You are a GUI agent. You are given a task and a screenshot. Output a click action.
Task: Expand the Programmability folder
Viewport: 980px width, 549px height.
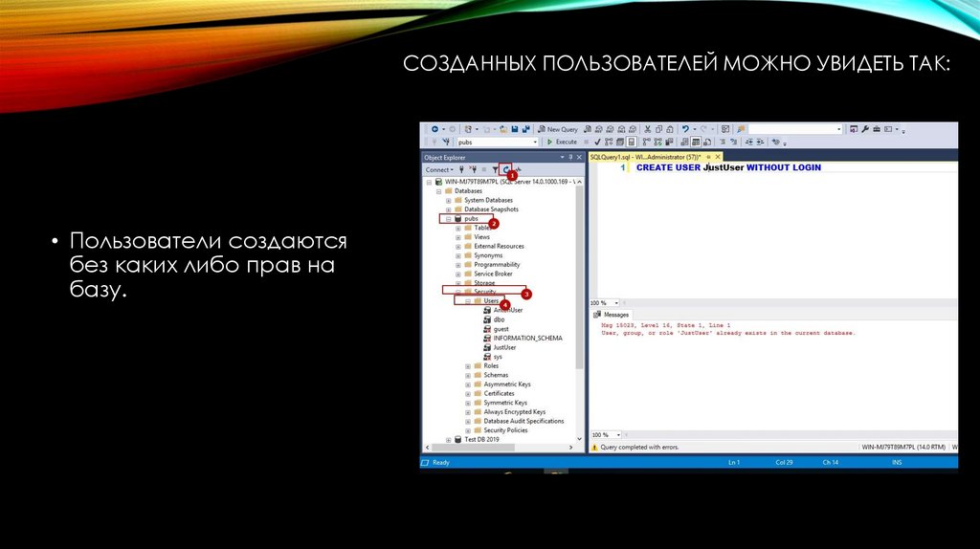tap(458, 265)
